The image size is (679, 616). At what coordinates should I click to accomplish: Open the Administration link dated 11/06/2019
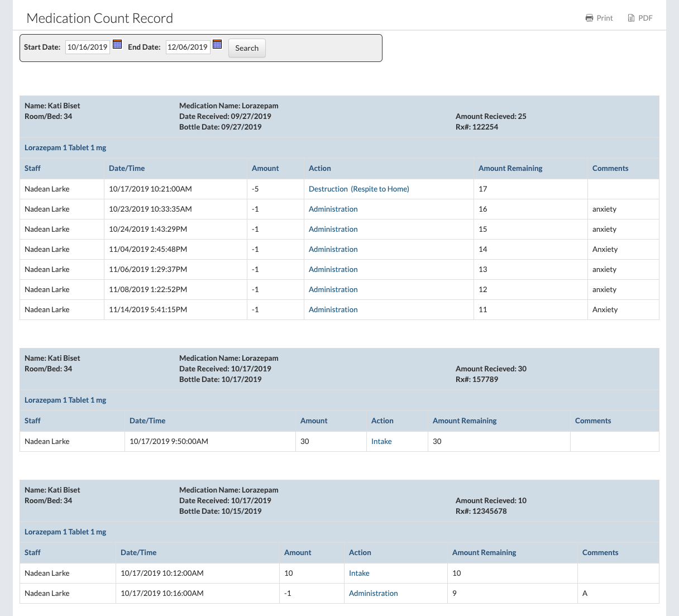pyautogui.click(x=333, y=269)
